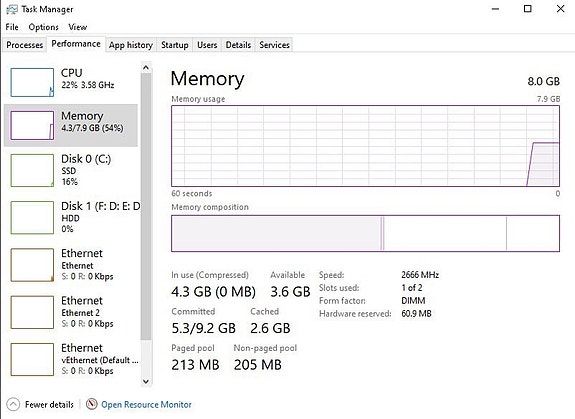Click the sidebar scroll up arrow
This screenshot has height=419, width=575.
click(146, 68)
